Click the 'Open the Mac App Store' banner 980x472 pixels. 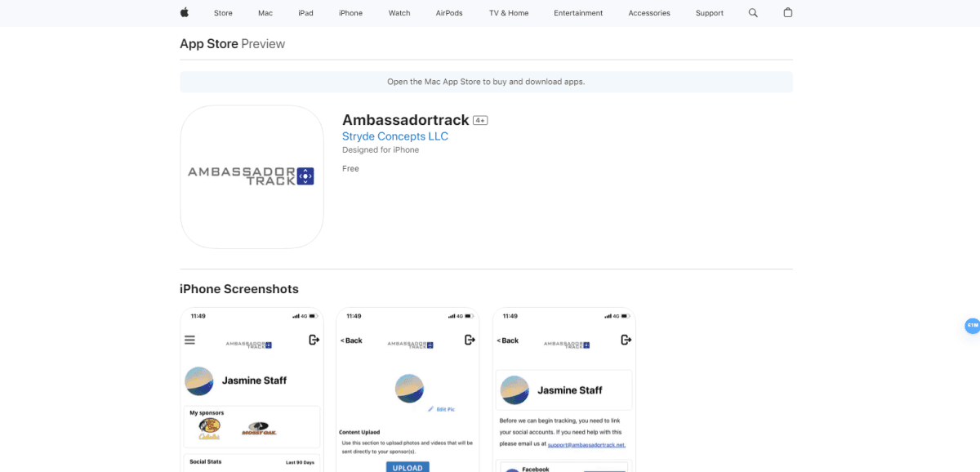(x=486, y=82)
